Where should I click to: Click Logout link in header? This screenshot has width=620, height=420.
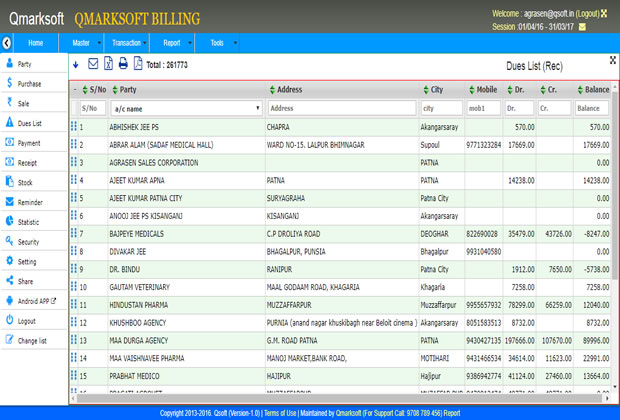(x=588, y=13)
